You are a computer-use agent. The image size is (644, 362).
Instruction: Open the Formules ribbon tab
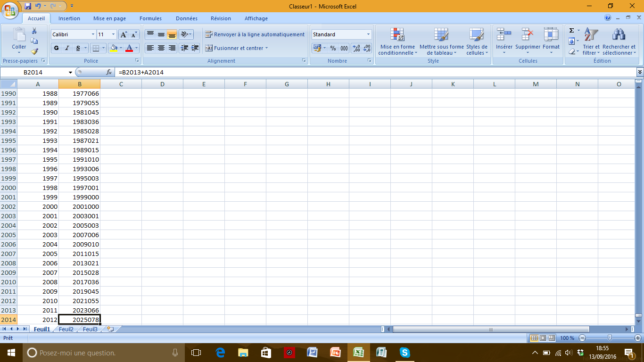pos(150,18)
